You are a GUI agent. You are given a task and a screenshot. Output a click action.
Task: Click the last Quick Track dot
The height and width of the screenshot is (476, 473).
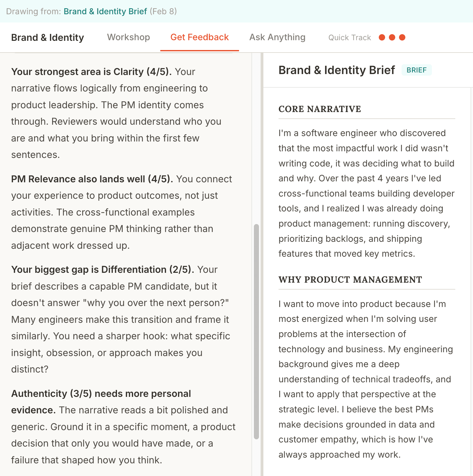pyautogui.click(x=402, y=37)
